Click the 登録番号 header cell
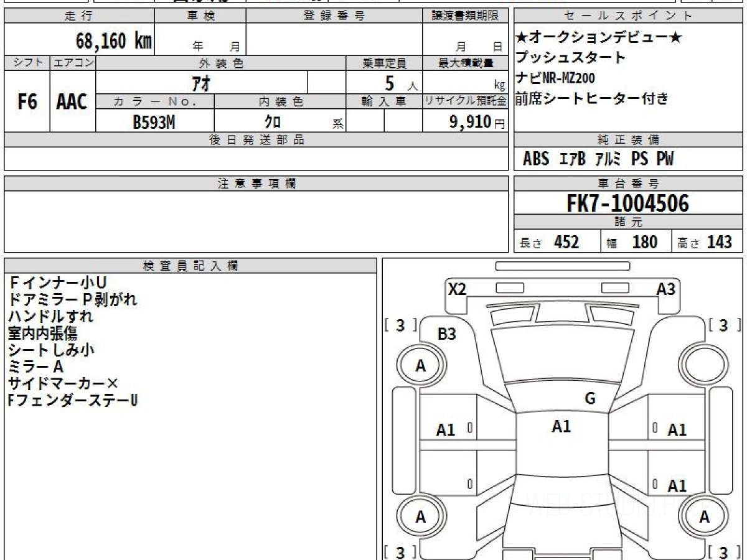 click(x=335, y=16)
